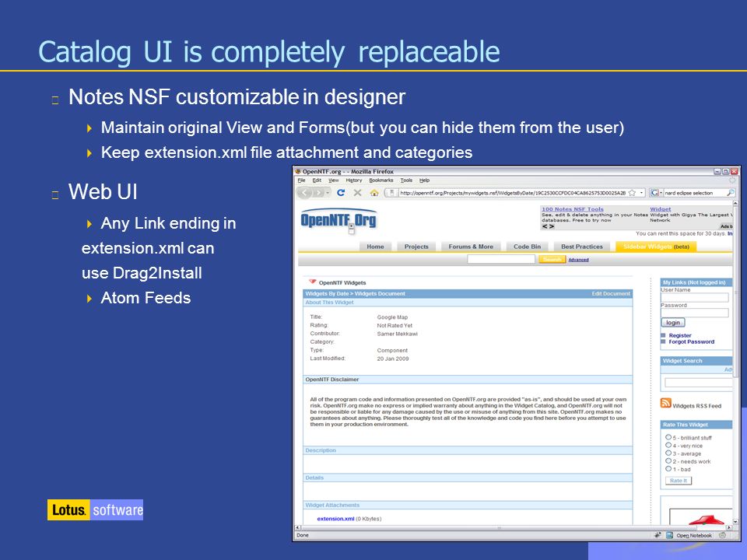Click the yellow Search button

click(552, 260)
